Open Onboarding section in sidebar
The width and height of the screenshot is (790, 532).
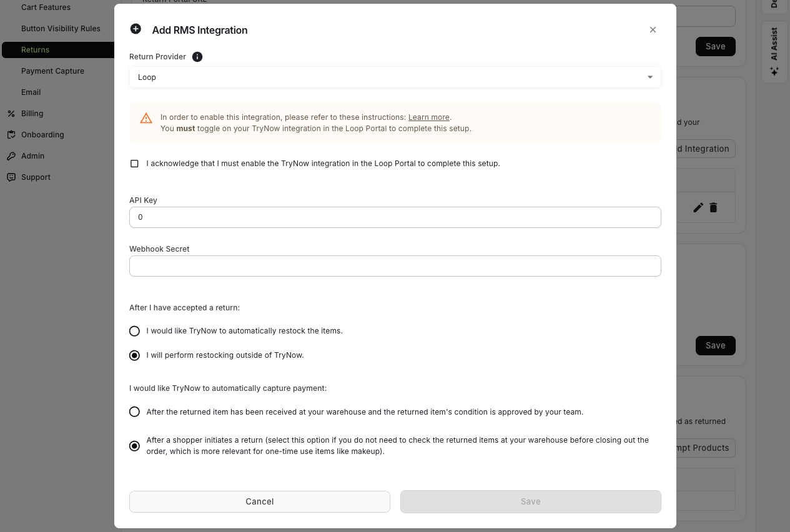point(42,135)
